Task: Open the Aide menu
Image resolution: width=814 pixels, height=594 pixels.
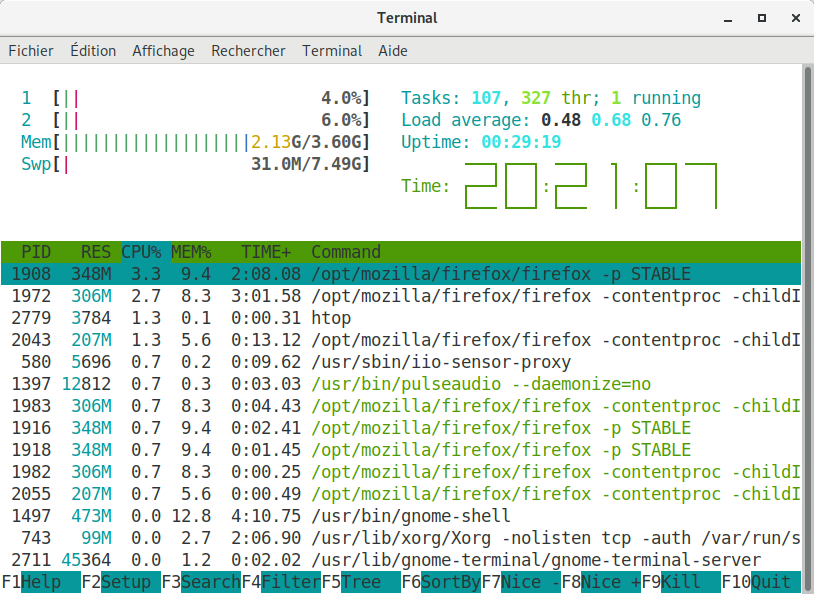Action: [392, 51]
